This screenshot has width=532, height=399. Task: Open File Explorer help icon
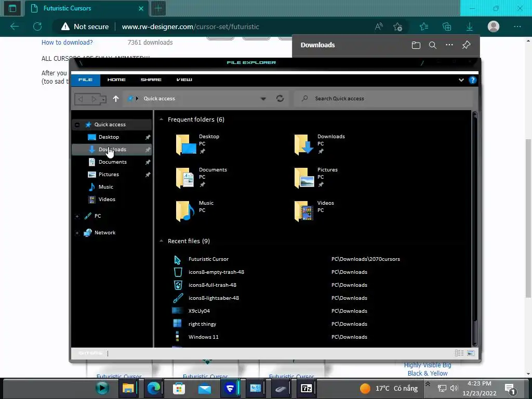click(472, 80)
